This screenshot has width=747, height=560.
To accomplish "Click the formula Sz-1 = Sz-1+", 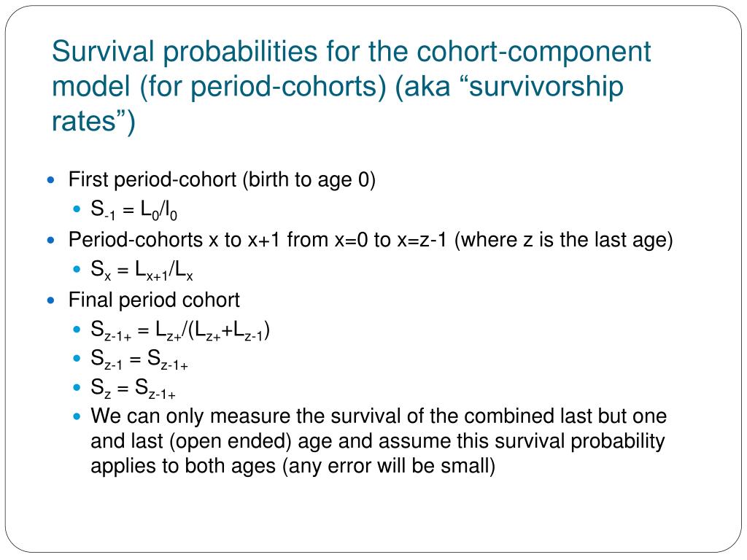I will coord(139,359).
